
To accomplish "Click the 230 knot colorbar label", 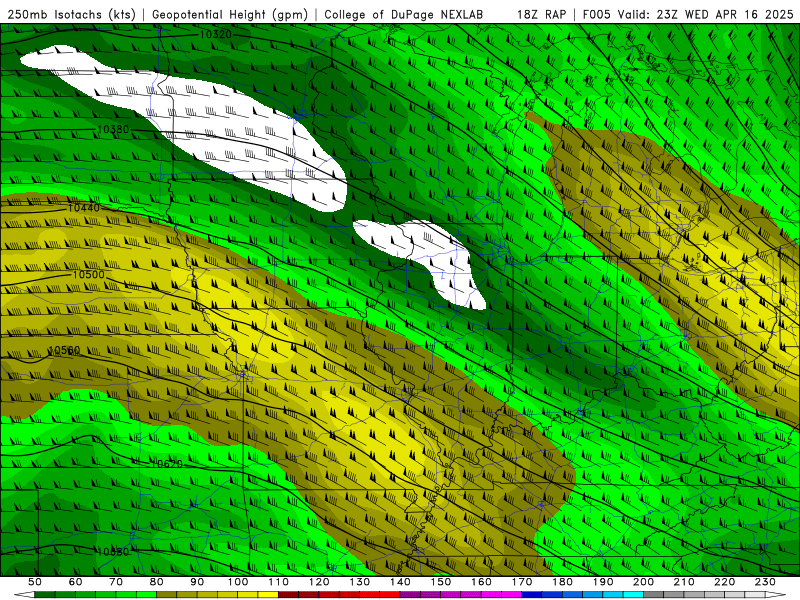I will [x=765, y=582].
